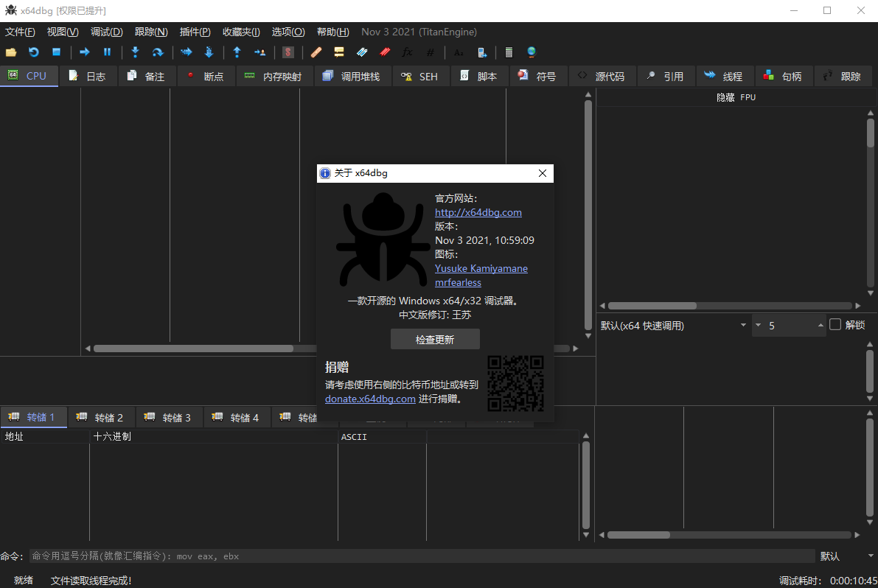Switch to the 符号 tab
This screenshot has width=878, height=588.
[x=538, y=76]
